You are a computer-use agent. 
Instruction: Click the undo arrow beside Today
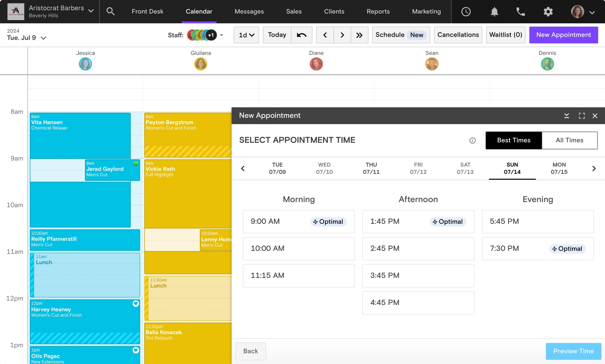pyautogui.click(x=302, y=35)
